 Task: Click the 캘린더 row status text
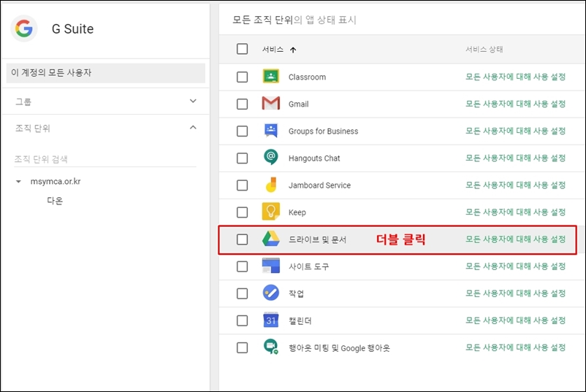click(x=515, y=320)
